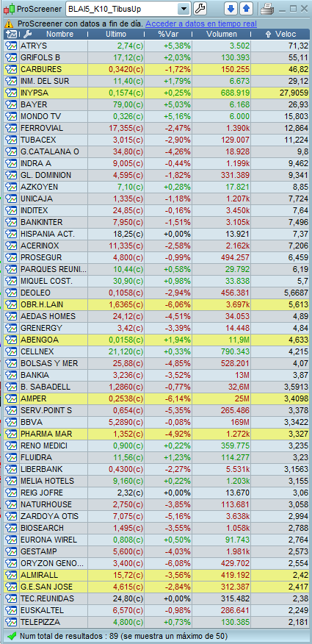312x644 pixels.
Task: Click the blue down arrow button
Action: pyautogui.click(x=232, y=8)
